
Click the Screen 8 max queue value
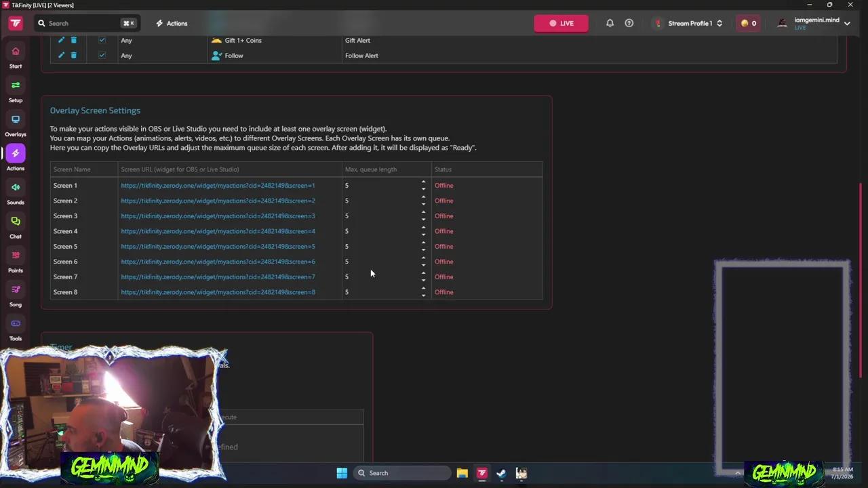(347, 292)
